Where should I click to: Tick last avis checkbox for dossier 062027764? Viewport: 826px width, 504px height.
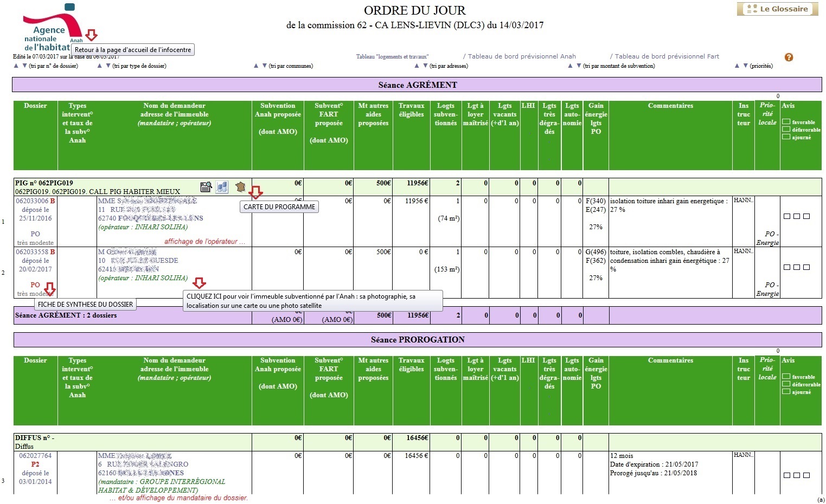point(806,475)
